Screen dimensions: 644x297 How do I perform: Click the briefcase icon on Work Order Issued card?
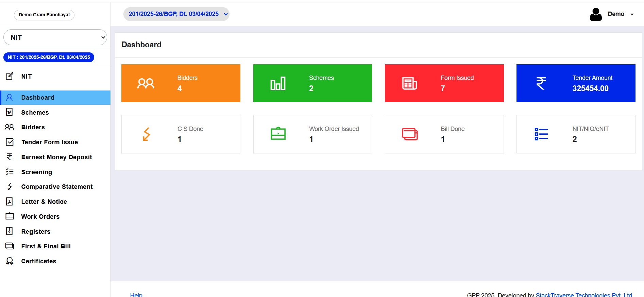click(x=278, y=134)
